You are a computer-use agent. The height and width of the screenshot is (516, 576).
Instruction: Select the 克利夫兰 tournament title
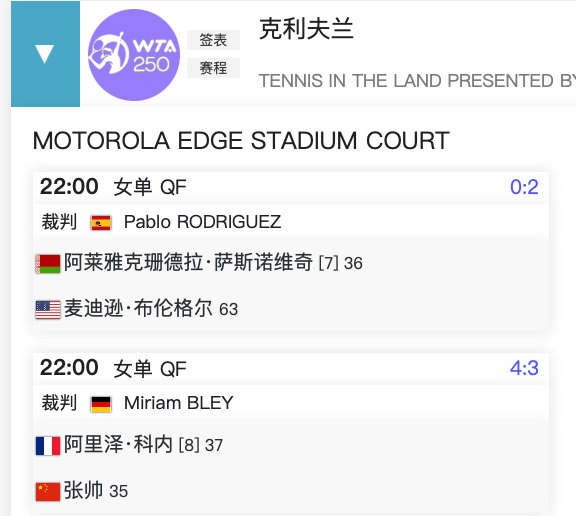[306, 29]
